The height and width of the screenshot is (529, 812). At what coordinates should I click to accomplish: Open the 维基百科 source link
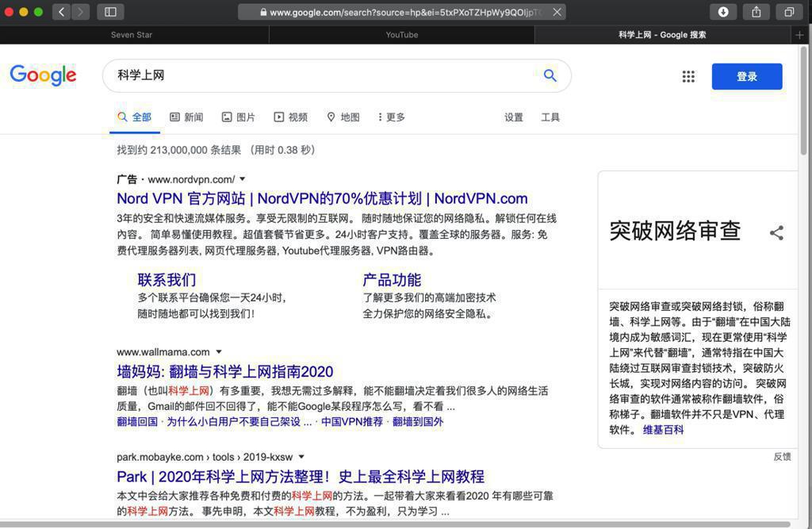coord(664,430)
